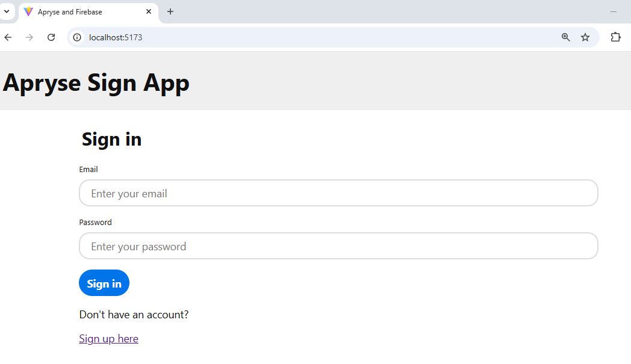Open the browser extensions puzzle icon
This screenshot has width=631, height=364.
[x=615, y=37]
